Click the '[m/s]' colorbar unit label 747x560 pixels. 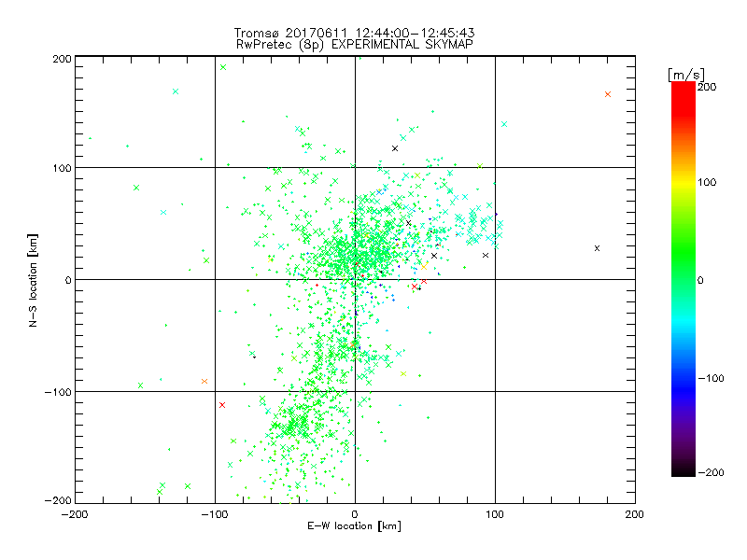click(686, 75)
